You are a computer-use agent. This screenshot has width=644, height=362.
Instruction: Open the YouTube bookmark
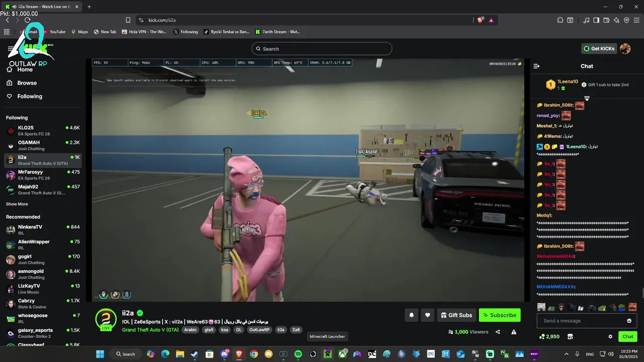coord(54,32)
